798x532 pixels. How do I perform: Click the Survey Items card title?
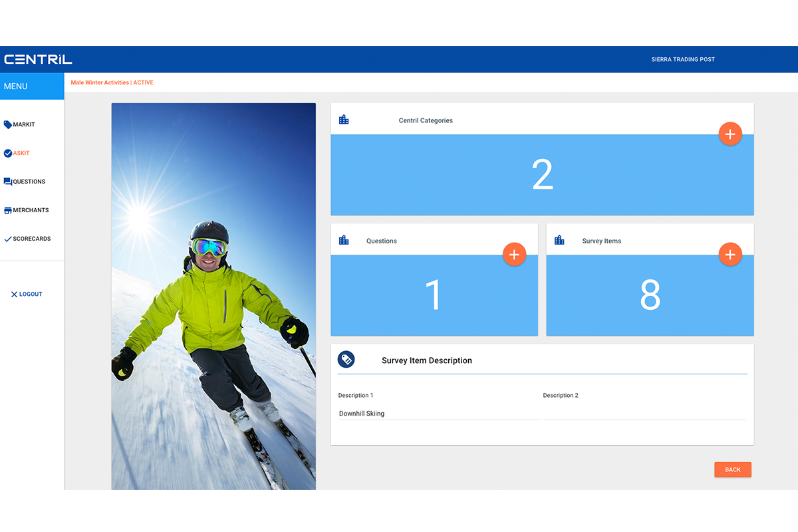click(x=602, y=241)
